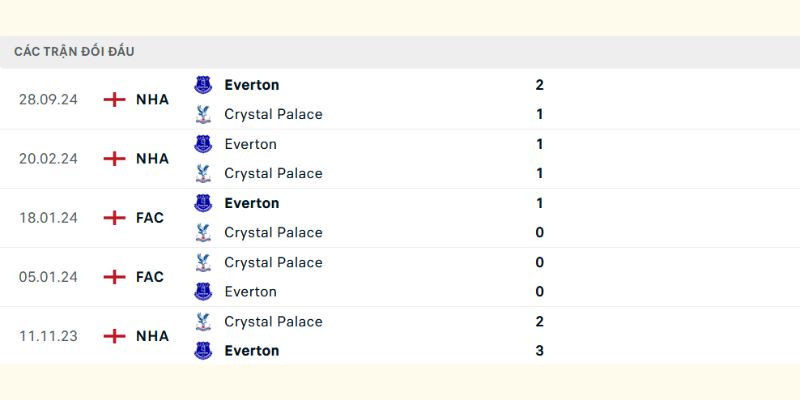Viewport: 800px width, 400px height.
Task: Click England flag beside 28.09.24 NHA
Action: (114, 99)
